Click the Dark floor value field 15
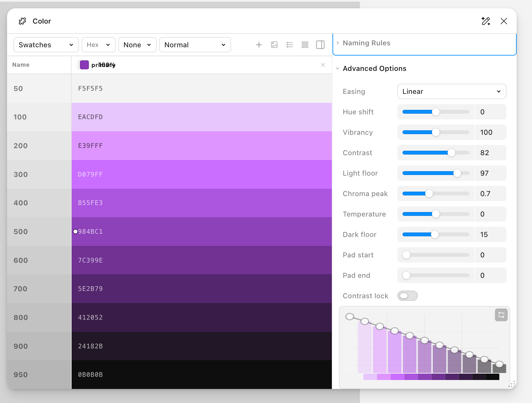 (x=491, y=234)
